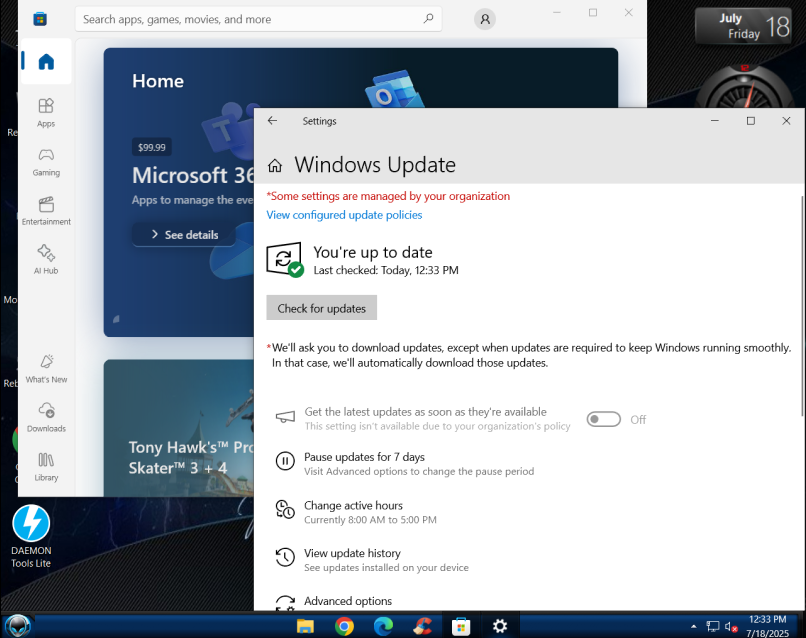Open Gaming section in Microsoft Store
This screenshot has height=638, width=806.
(46, 162)
